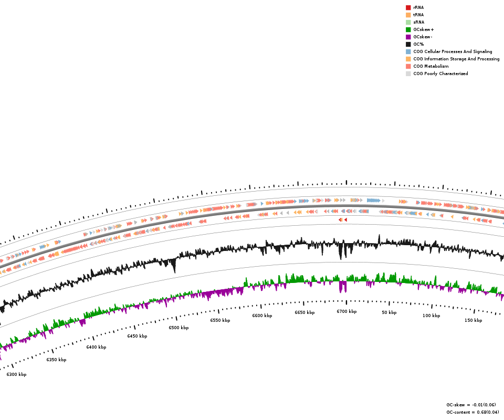The image size is (504, 420).
Task: Click the red rRNA legend swatch
Action: point(408,7)
